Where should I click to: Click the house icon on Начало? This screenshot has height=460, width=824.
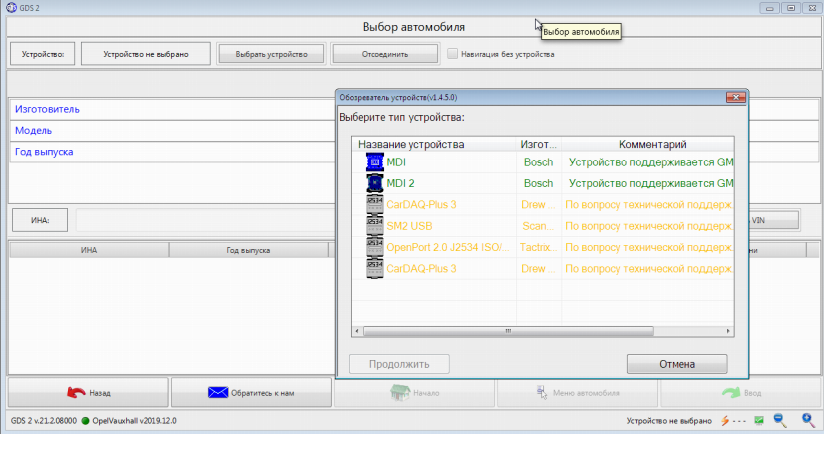[x=399, y=392]
